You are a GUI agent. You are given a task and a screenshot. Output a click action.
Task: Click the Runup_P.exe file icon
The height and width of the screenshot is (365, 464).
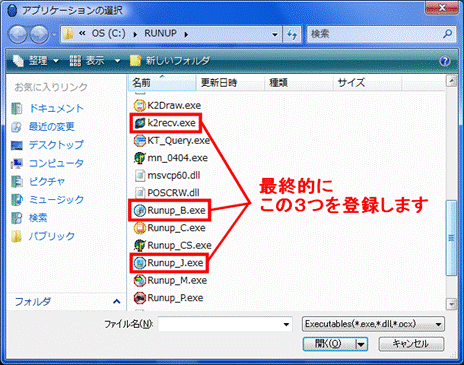[140, 298]
